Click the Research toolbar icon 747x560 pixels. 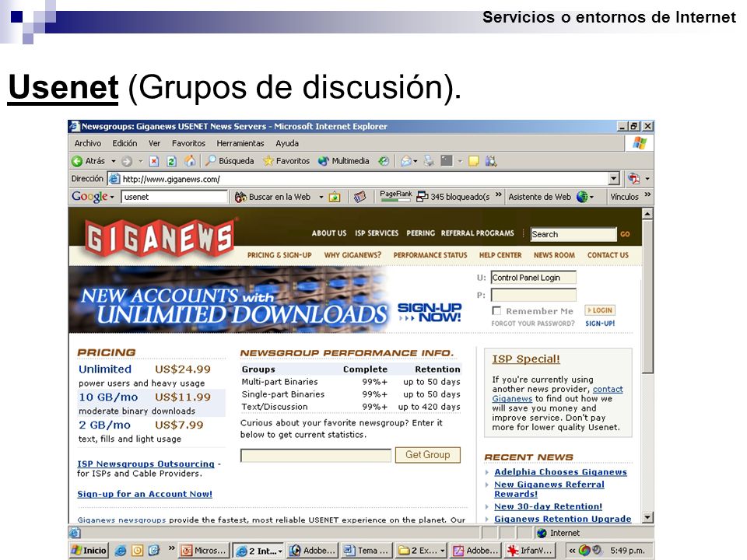[x=491, y=162]
